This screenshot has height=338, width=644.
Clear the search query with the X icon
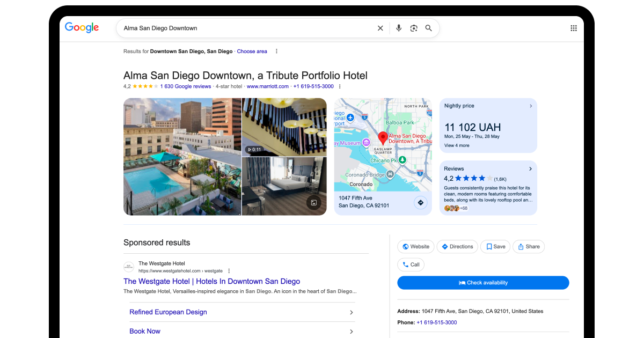tap(380, 27)
